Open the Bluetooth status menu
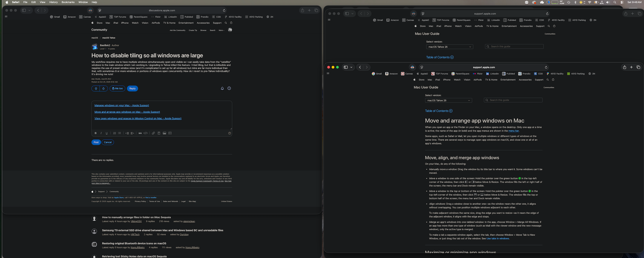The height and width of the screenshot is (258, 644). [575, 2]
